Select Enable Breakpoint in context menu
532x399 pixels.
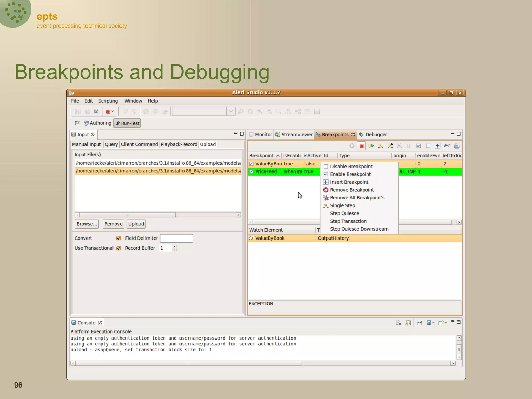359,174
